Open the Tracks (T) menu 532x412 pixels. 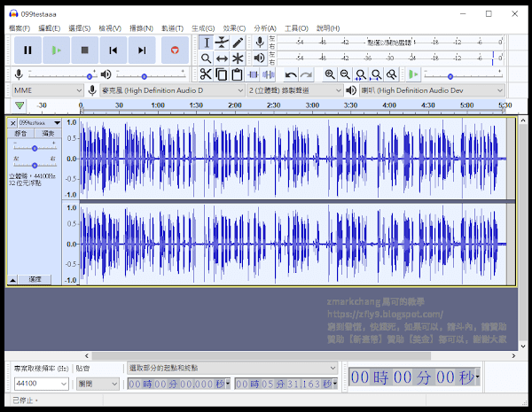coord(172,28)
